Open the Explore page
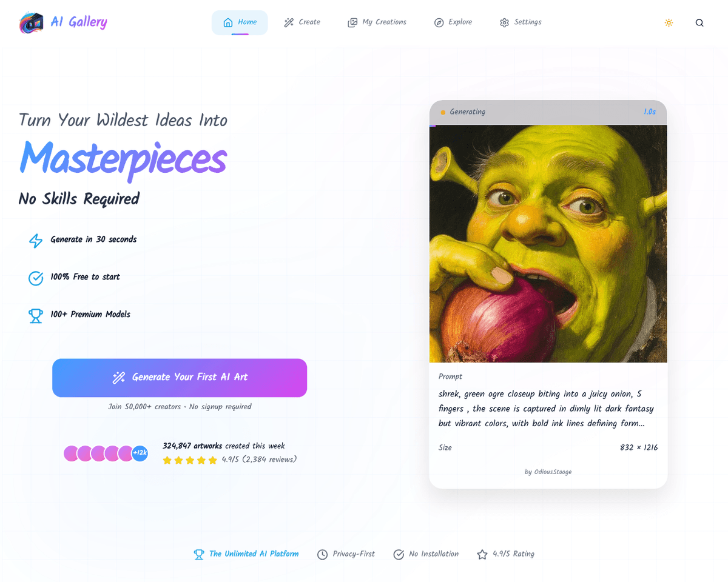This screenshot has height=582, width=728. pos(453,22)
